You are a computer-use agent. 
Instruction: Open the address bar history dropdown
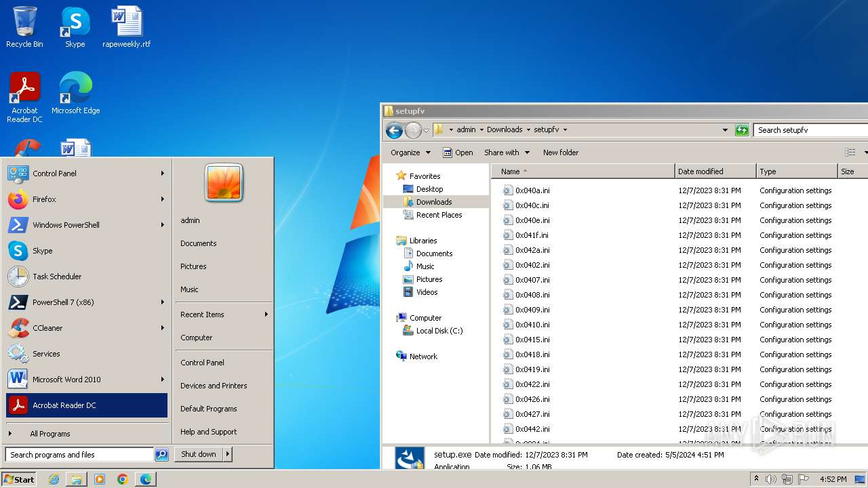[725, 130]
